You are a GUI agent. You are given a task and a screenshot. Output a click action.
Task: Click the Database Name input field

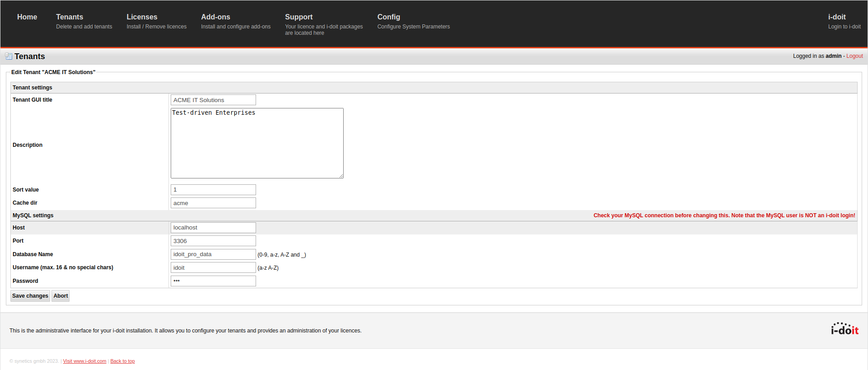click(x=213, y=254)
